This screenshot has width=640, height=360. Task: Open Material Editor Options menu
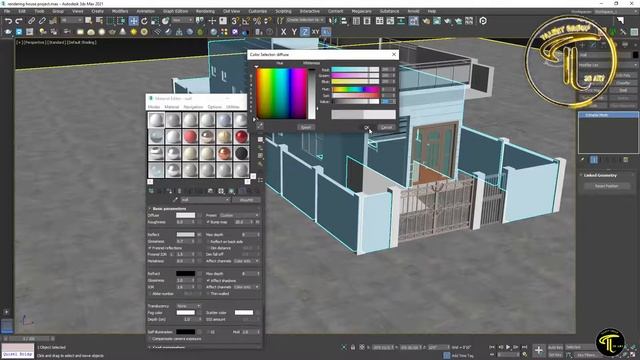[x=214, y=107]
